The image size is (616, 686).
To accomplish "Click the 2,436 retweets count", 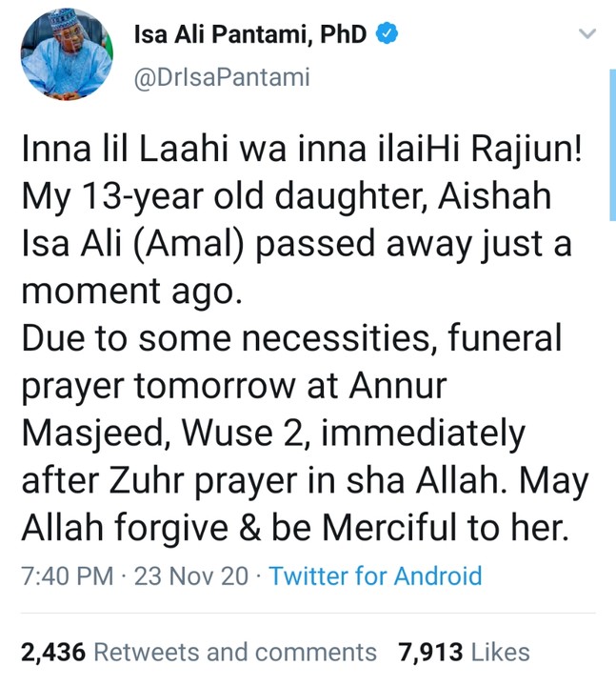I will click(53, 652).
